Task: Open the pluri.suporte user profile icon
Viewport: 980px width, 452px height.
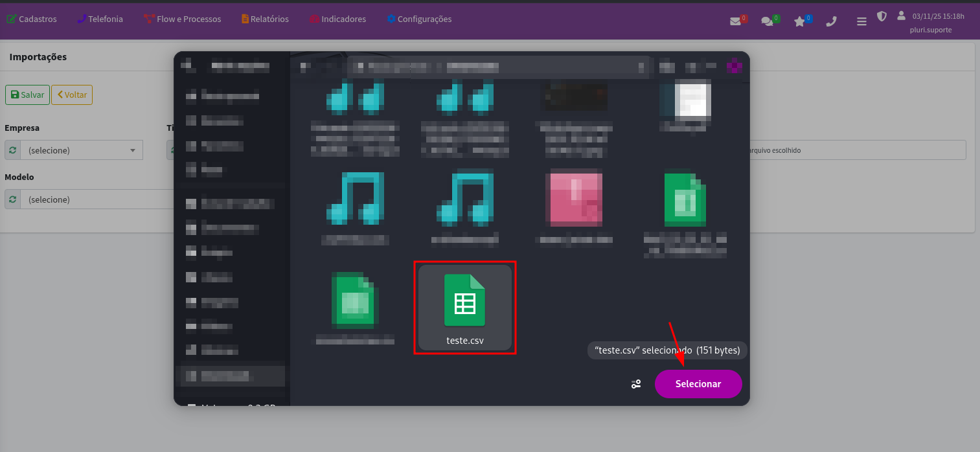Action: pyautogui.click(x=901, y=16)
